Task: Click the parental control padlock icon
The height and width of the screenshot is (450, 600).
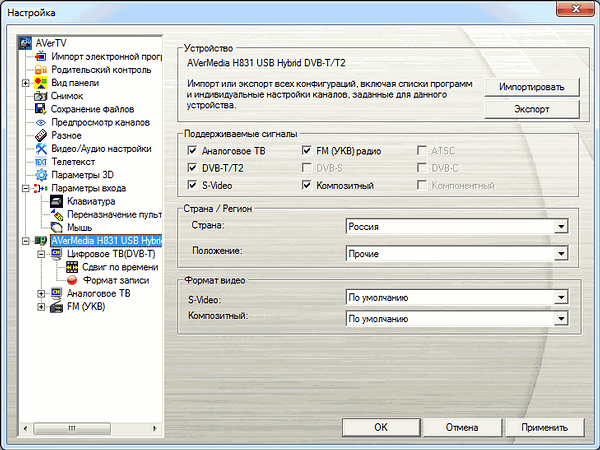Action: [x=41, y=70]
